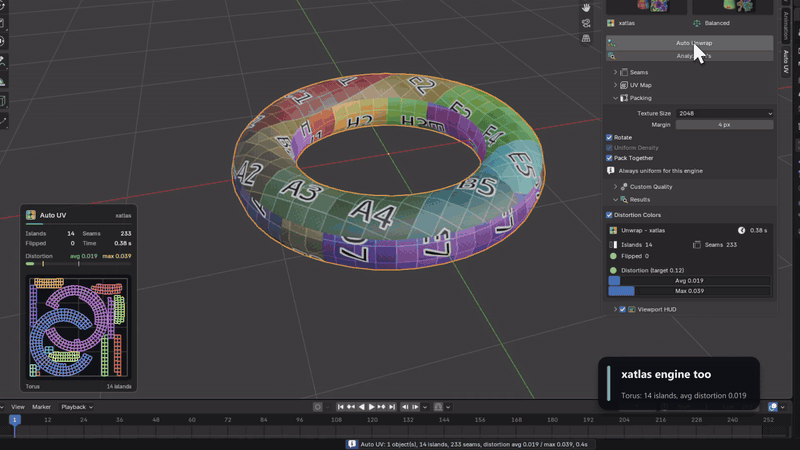Collapse the Results section

pyautogui.click(x=615, y=199)
